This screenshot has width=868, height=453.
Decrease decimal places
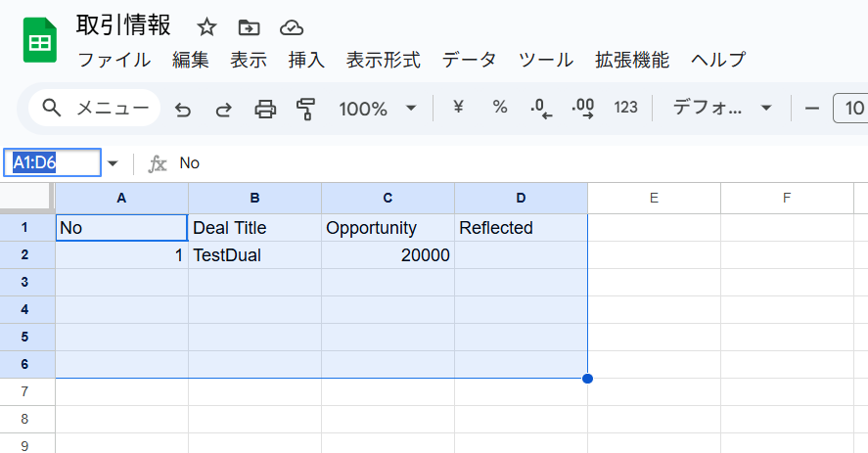pyautogui.click(x=540, y=109)
